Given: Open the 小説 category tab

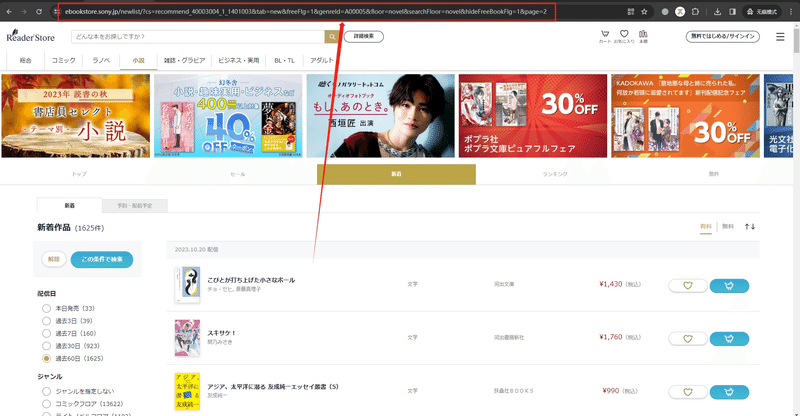Looking at the screenshot, I should pos(139,60).
